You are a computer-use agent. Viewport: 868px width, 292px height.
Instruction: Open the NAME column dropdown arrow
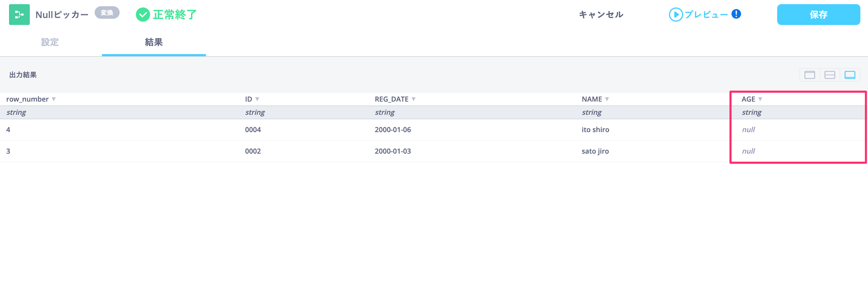point(607,99)
